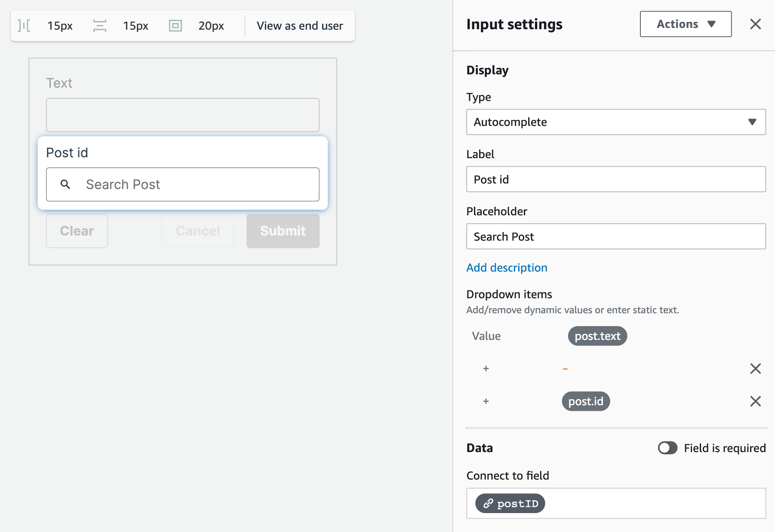775x532 pixels.
Task: Click the postID connected field chip
Action: 510,504
